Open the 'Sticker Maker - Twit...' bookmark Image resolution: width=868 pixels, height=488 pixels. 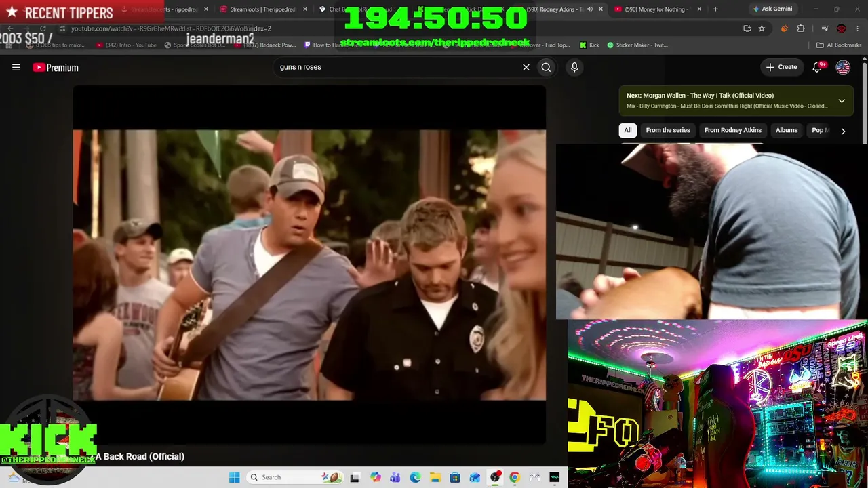(x=637, y=45)
